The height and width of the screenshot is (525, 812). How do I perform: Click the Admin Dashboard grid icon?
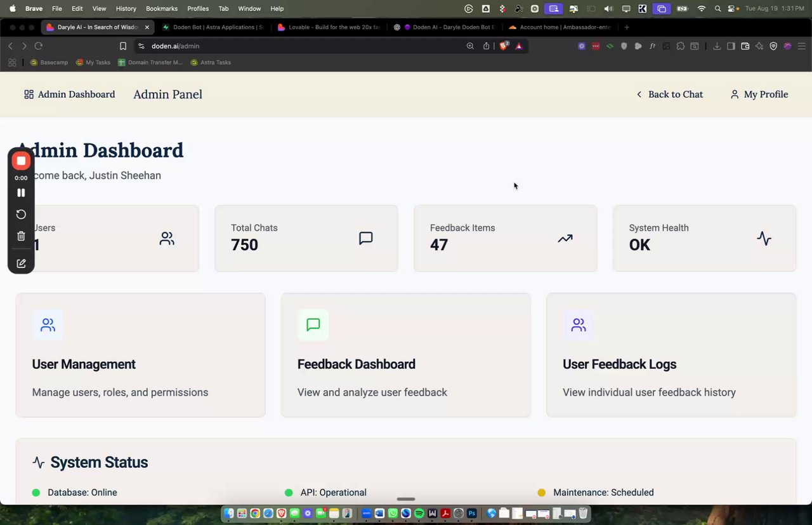click(29, 95)
